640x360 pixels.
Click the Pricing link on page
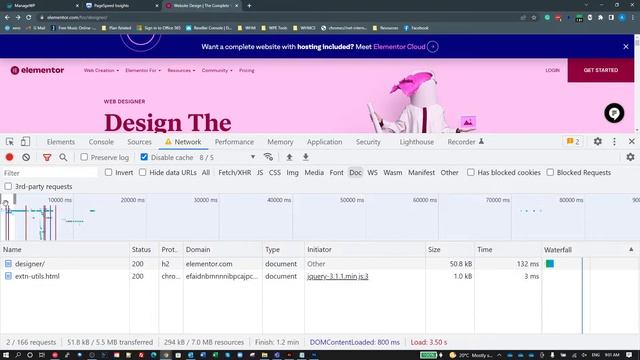247,70
